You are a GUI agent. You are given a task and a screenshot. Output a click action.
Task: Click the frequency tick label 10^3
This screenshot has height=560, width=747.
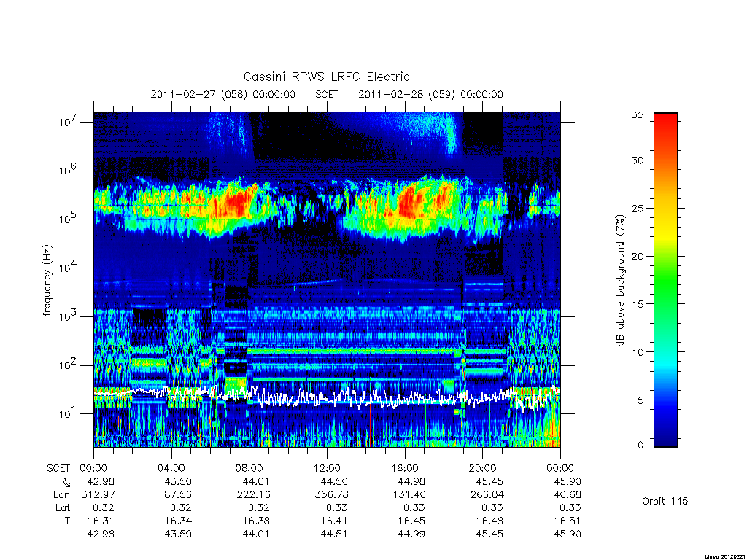tap(69, 316)
